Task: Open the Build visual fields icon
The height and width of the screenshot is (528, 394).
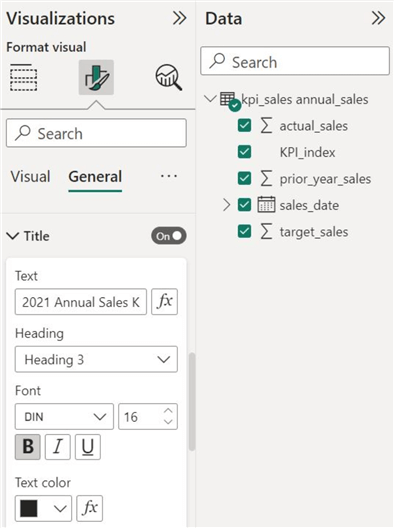Action: (23, 77)
